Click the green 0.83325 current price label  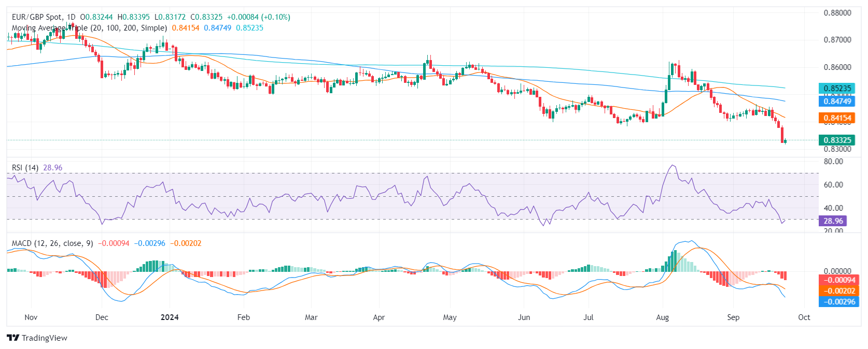tap(837, 140)
